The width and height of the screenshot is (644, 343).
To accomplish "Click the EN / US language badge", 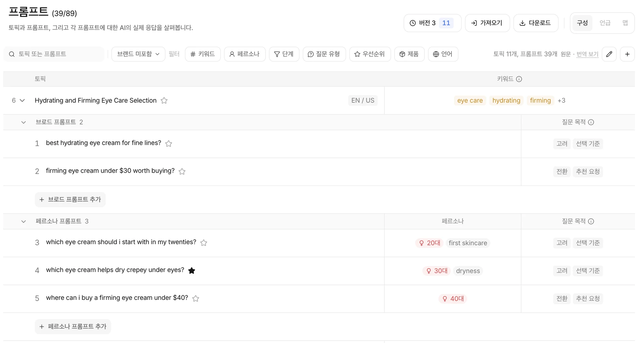I will [x=363, y=101].
